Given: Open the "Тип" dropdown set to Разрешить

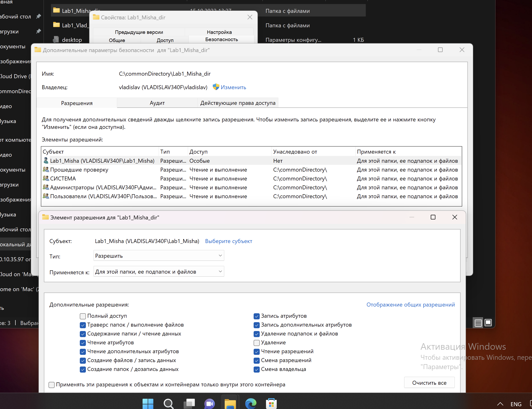Looking at the screenshot, I should (x=159, y=256).
